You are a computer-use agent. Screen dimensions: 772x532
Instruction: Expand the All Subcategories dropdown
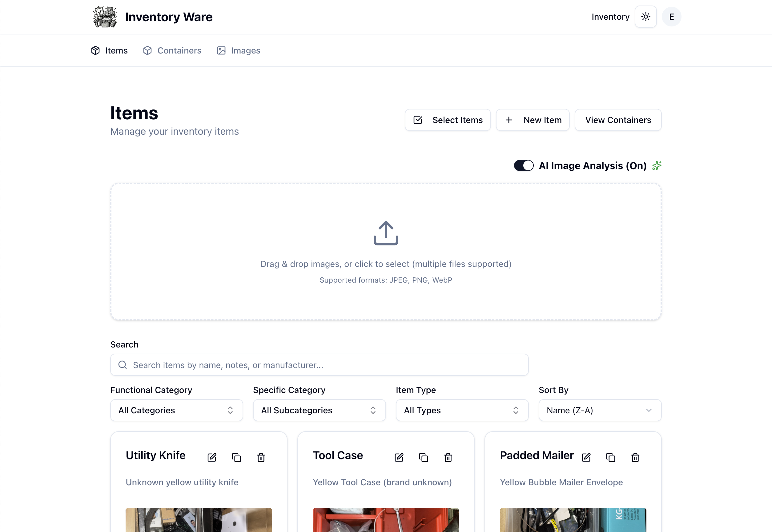[319, 410]
